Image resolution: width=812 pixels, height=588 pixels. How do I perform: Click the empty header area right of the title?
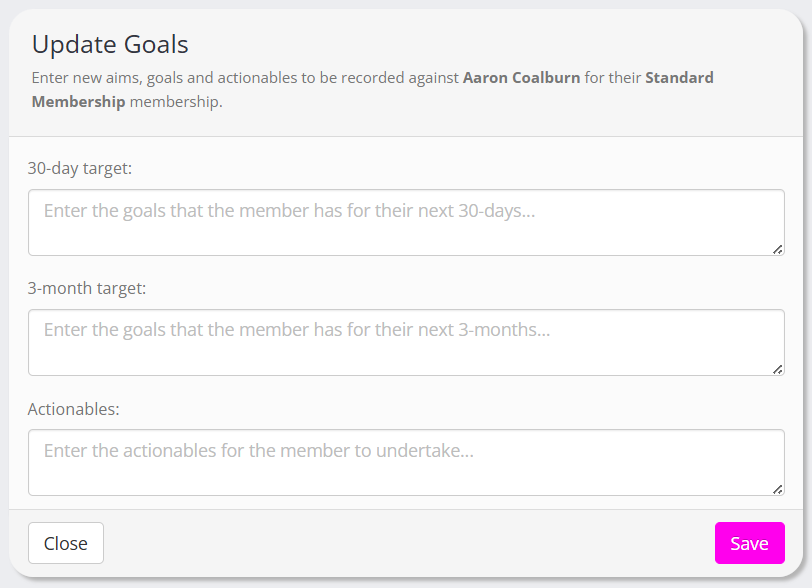[x=500, y=44]
